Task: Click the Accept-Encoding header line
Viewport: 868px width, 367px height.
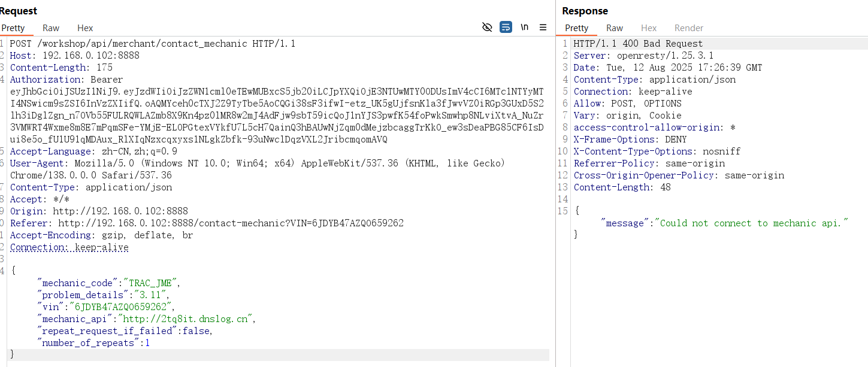Action: point(101,235)
